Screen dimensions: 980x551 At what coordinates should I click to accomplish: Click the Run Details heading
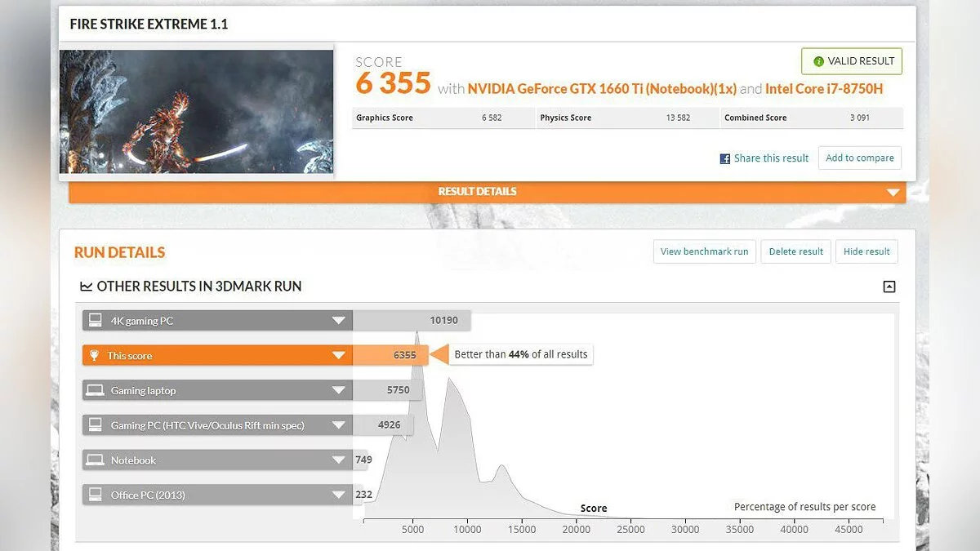(x=119, y=252)
